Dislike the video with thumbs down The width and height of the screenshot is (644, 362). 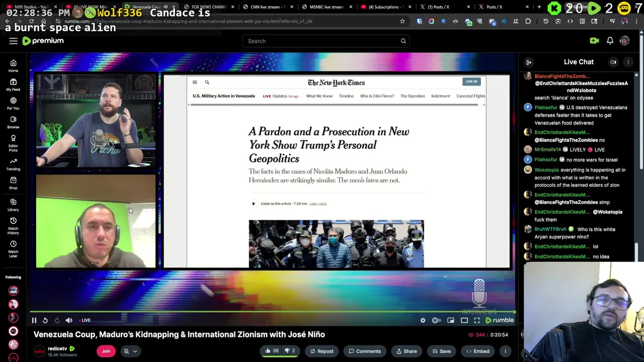290,351
